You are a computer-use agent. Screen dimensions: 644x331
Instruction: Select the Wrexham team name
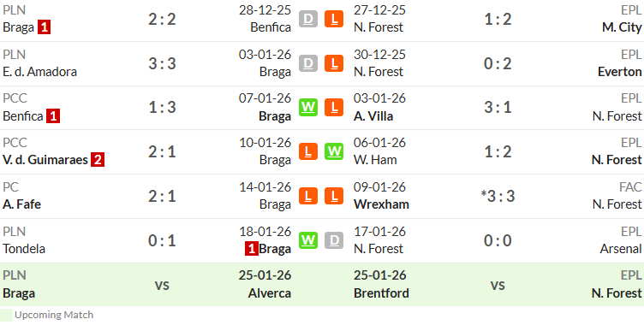tap(382, 204)
